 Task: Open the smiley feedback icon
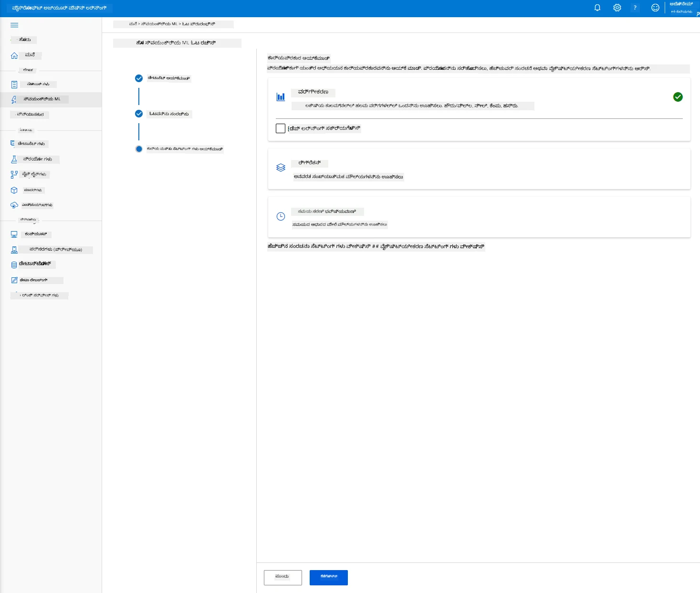[x=655, y=8]
